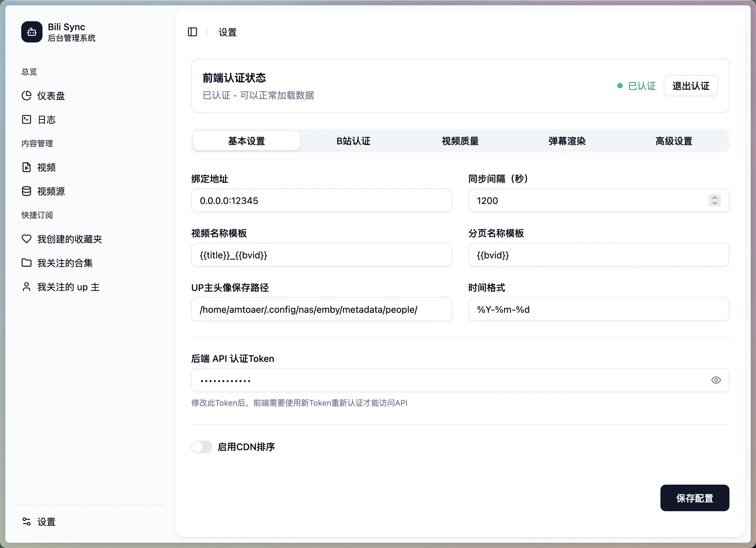Open the 高级设置 tab

point(673,141)
